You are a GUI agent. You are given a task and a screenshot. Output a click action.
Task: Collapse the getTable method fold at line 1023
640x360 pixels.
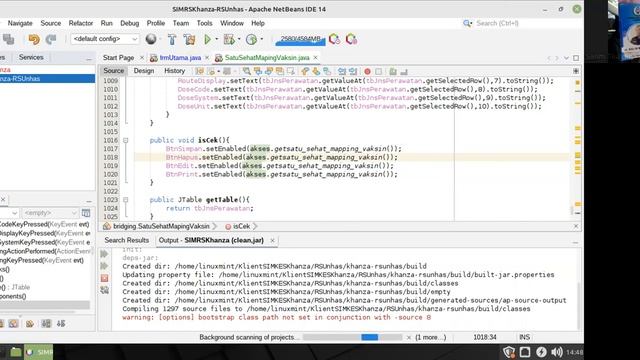(126, 200)
